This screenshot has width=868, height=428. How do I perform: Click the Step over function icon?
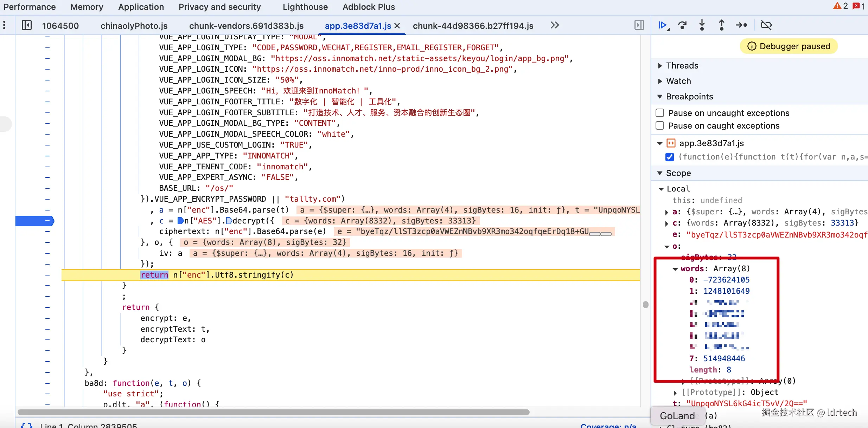682,25
